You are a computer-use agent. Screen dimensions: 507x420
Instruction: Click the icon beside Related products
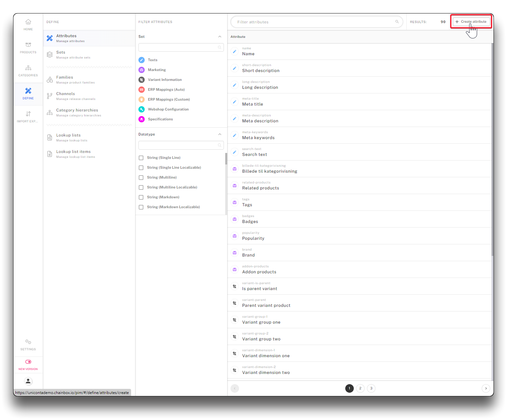(x=235, y=185)
